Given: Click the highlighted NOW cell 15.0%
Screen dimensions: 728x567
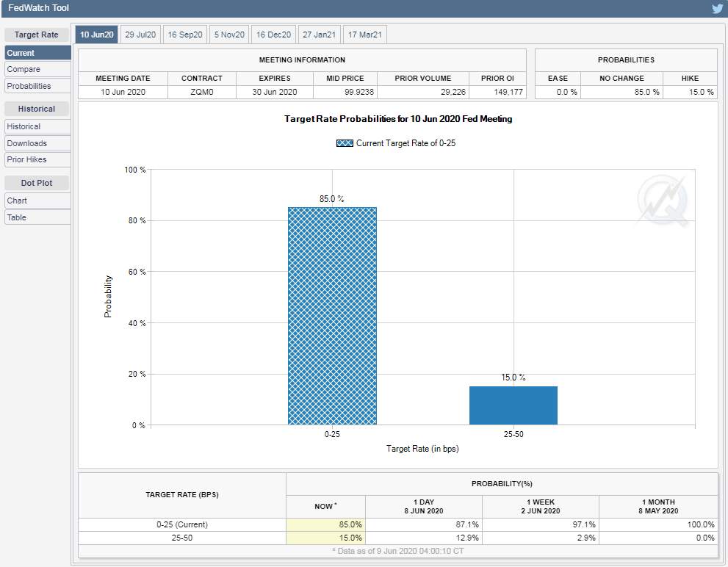Looking at the screenshot, I should coord(325,538).
